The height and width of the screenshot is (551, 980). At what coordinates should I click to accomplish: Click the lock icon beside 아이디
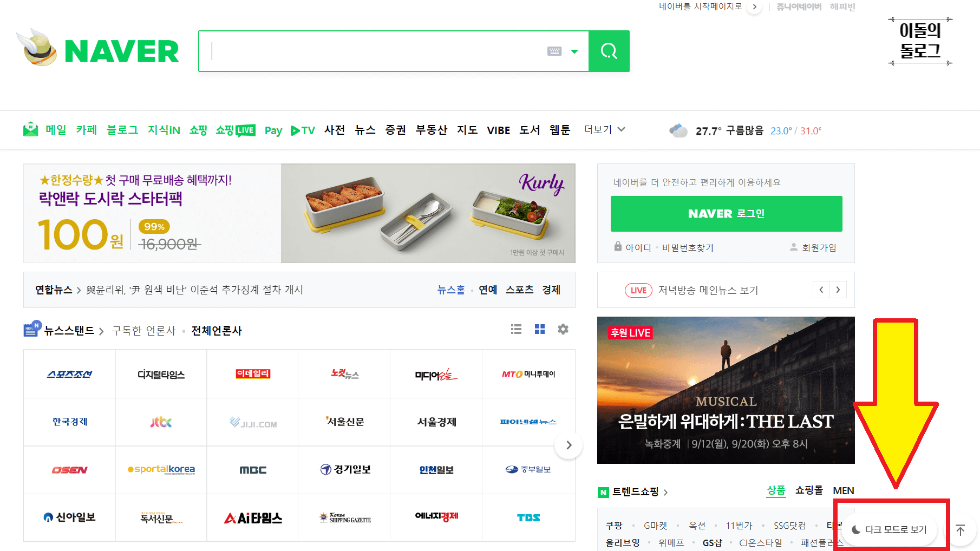[x=618, y=246]
